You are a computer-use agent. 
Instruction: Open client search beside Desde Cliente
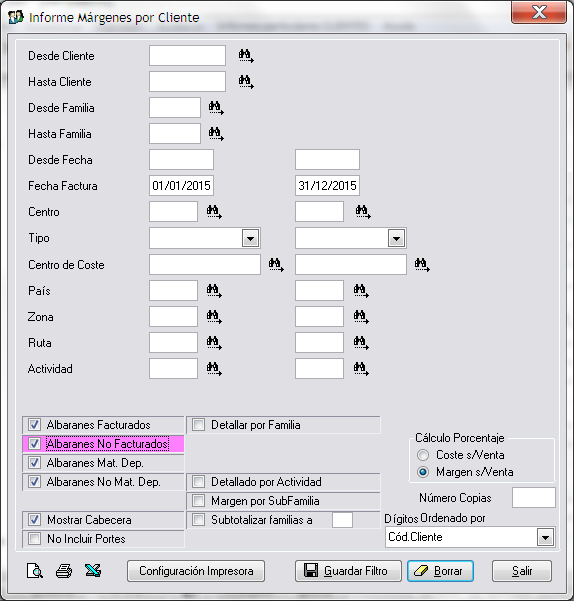pos(246,56)
